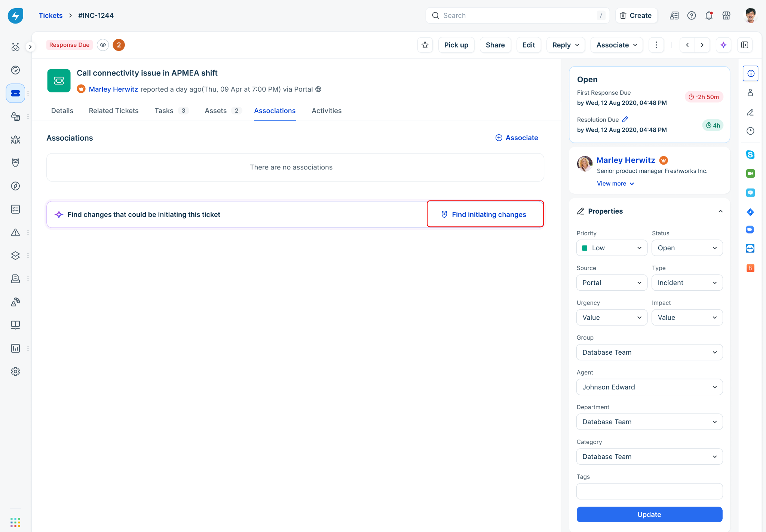Expand View more requester details

[615, 184]
